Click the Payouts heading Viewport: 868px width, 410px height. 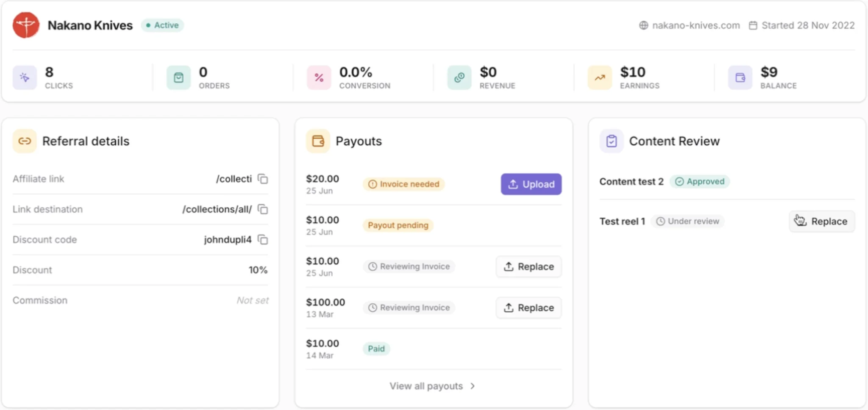(x=359, y=141)
